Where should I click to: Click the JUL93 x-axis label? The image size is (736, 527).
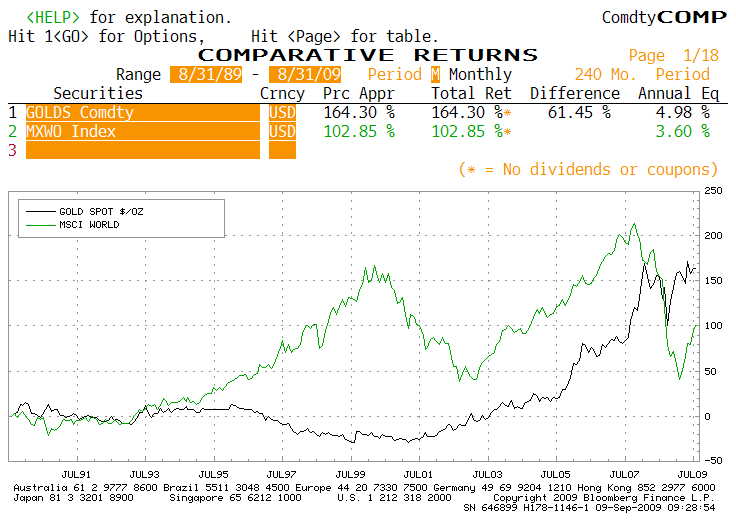pos(145,474)
